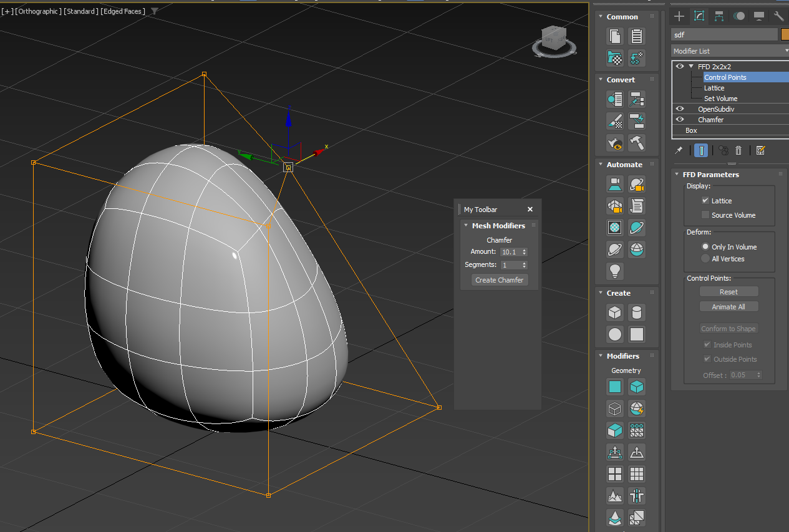Select the All Vertices radio button
This screenshot has height=532, width=789.
pyautogui.click(x=705, y=259)
